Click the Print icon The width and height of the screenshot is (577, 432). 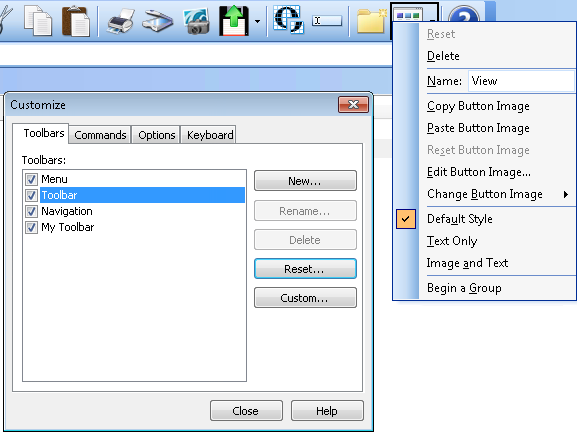pyautogui.click(x=121, y=21)
